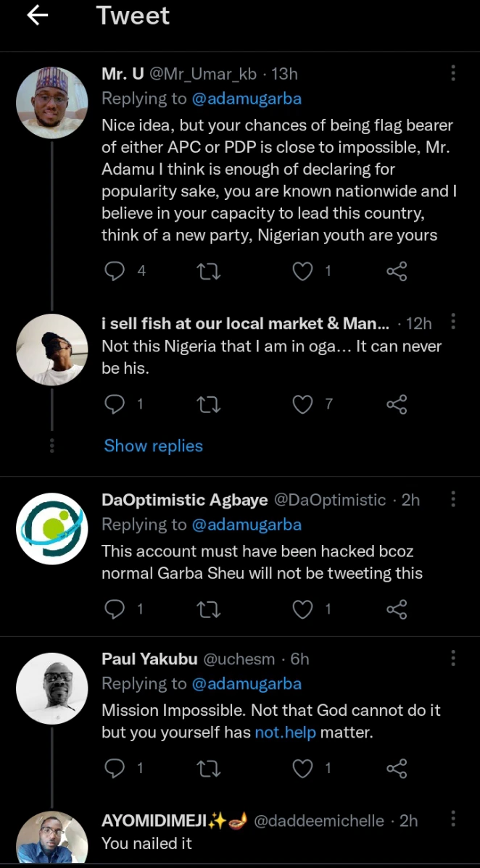This screenshot has width=480, height=868.
Task: Share DaOptimistic Agbaye's tweet
Action: pyautogui.click(x=397, y=610)
